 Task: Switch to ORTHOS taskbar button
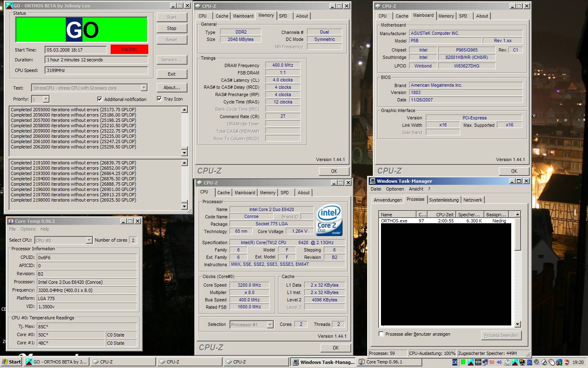pyautogui.click(x=56, y=362)
